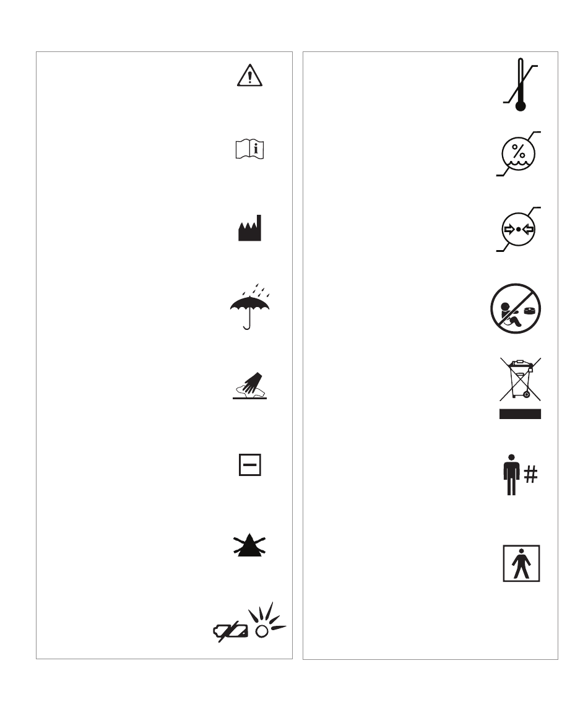Click the rain drops above umbrella
This screenshot has height=723, width=588.
point(256,290)
